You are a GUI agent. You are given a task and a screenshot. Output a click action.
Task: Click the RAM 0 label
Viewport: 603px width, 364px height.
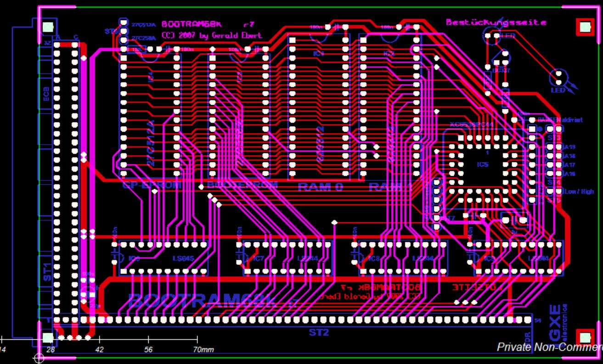coord(320,187)
